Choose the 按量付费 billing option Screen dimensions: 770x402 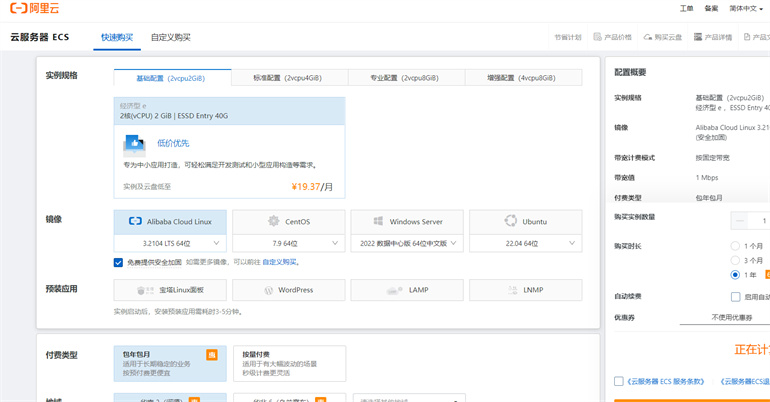tap(289, 363)
